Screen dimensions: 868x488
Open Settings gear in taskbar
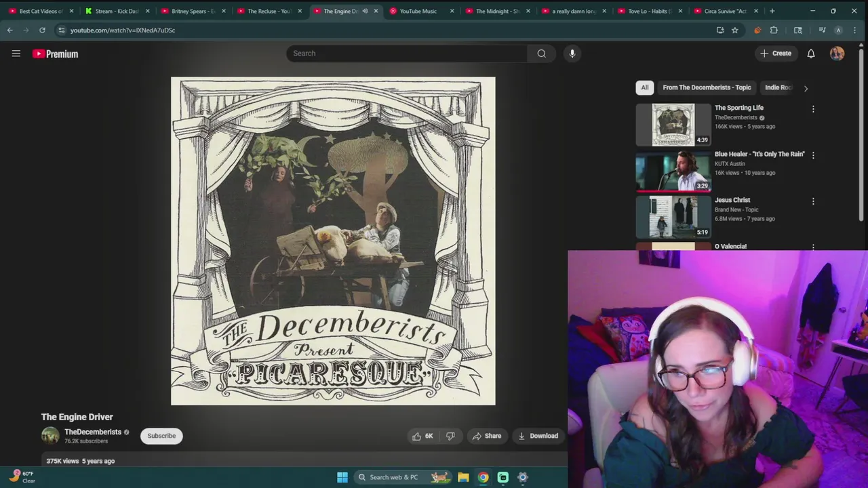(522, 477)
